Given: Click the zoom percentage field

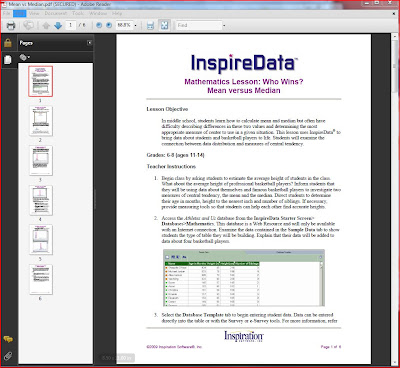Looking at the screenshot, I should click(124, 25).
